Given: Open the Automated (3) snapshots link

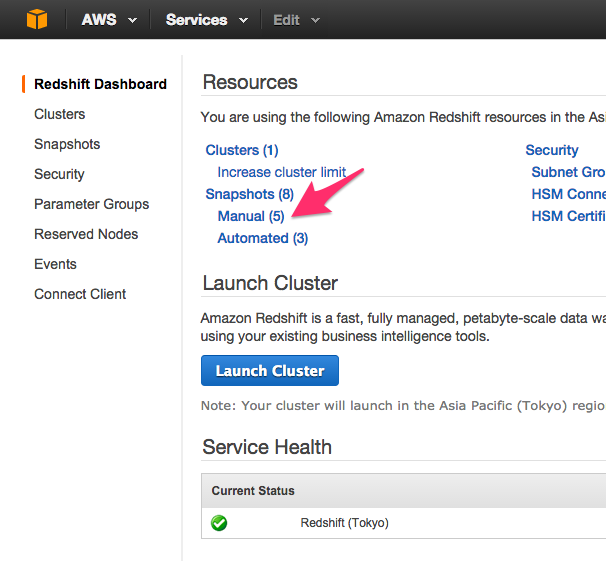Looking at the screenshot, I should pyautogui.click(x=263, y=238).
